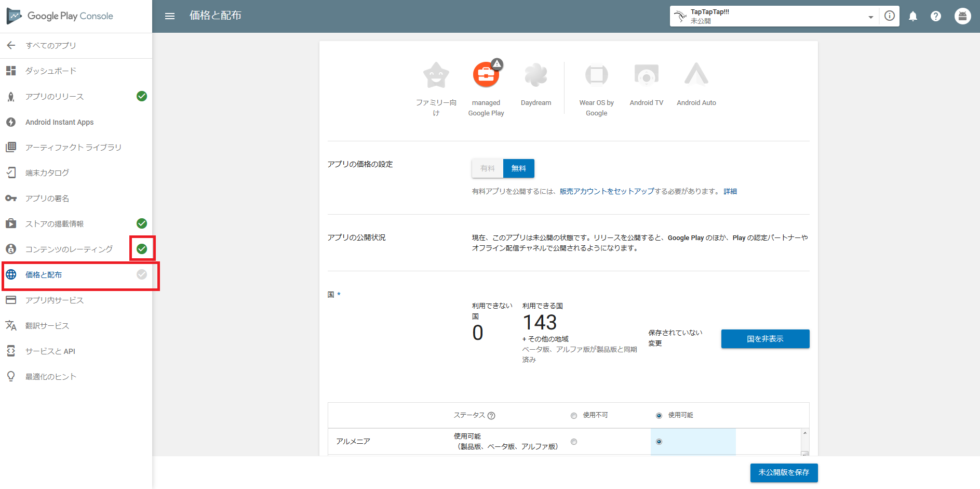Click the Android Instant Apps lightning icon
This screenshot has width=980, height=489.
pyautogui.click(x=11, y=122)
